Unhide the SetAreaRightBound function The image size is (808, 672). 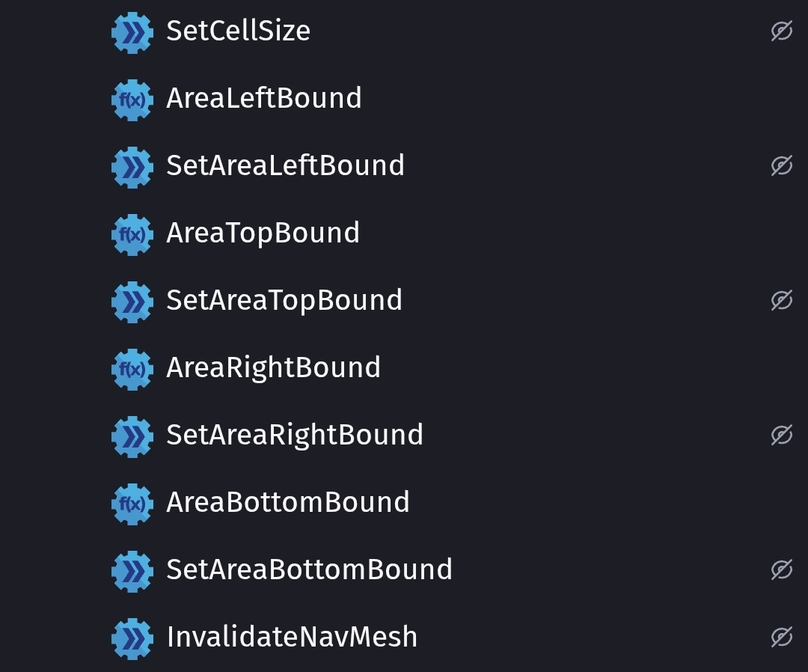(781, 435)
